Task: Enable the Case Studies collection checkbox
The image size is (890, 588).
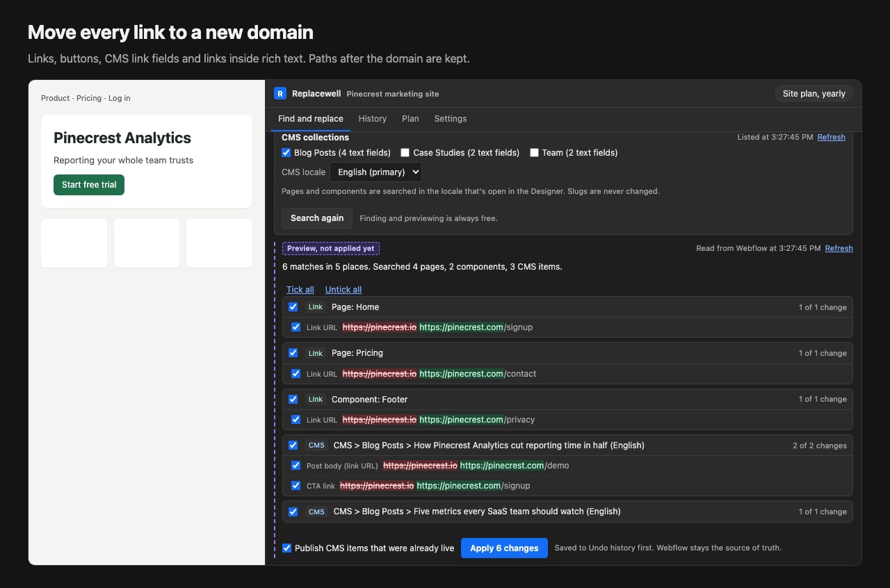Action: coord(405,153)
